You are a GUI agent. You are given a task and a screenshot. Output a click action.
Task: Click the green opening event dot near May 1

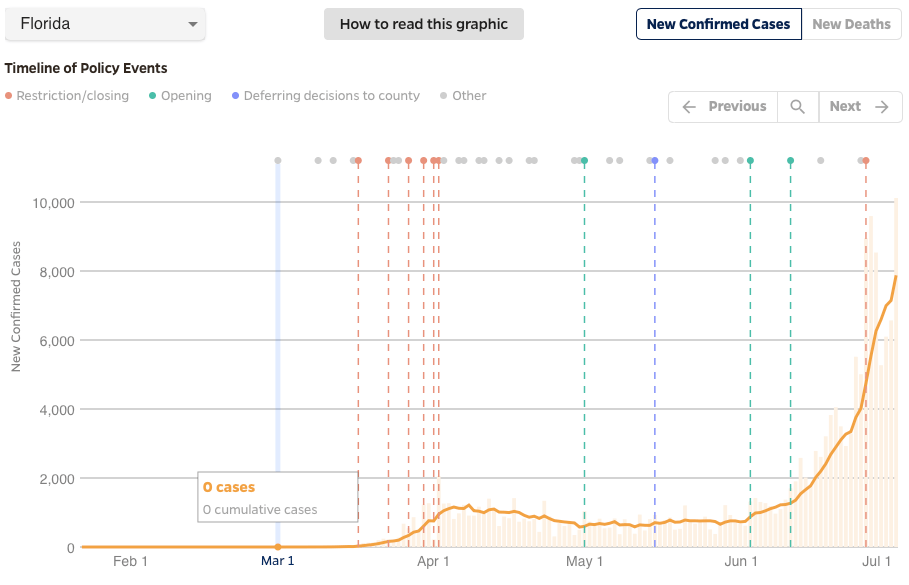click(x=584, y=160)
